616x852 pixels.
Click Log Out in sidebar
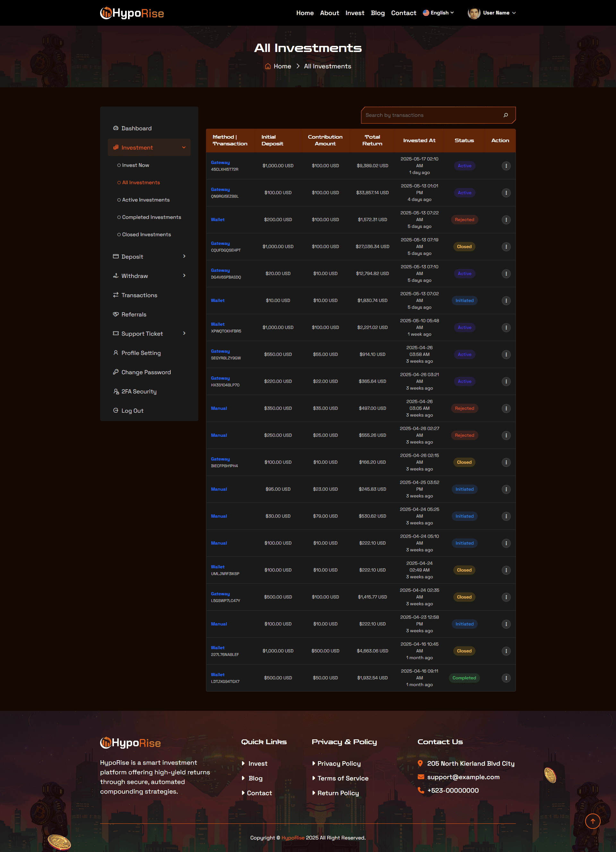pyautogui.click(x=128, y=411)
